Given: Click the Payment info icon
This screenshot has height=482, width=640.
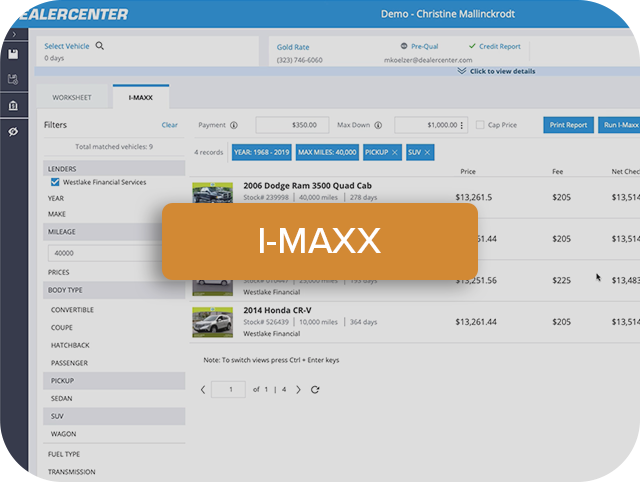Looking at the screenshot, I should [234, 125].
